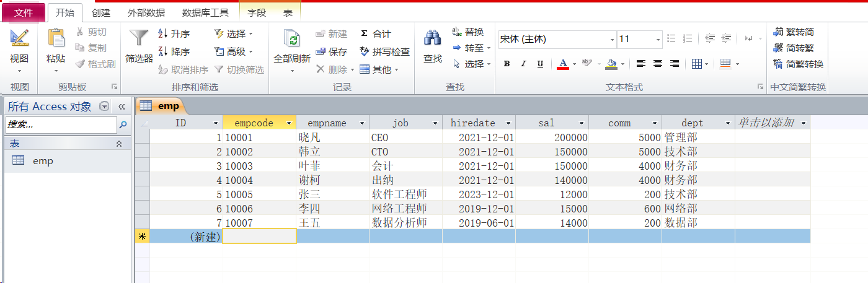Save record with 保存
Screen dimensions: 868x283
click(332, 51)
